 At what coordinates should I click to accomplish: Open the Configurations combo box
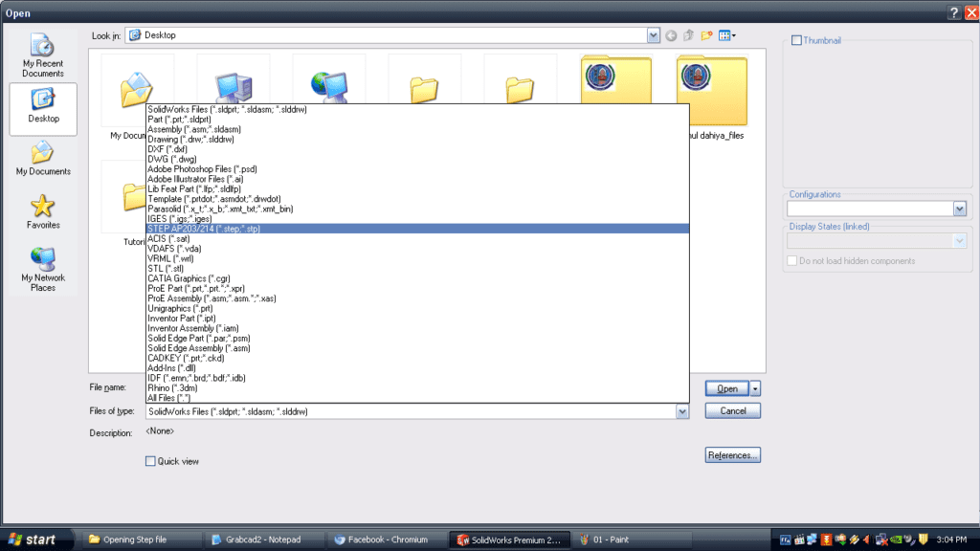[x=959, y=209]
